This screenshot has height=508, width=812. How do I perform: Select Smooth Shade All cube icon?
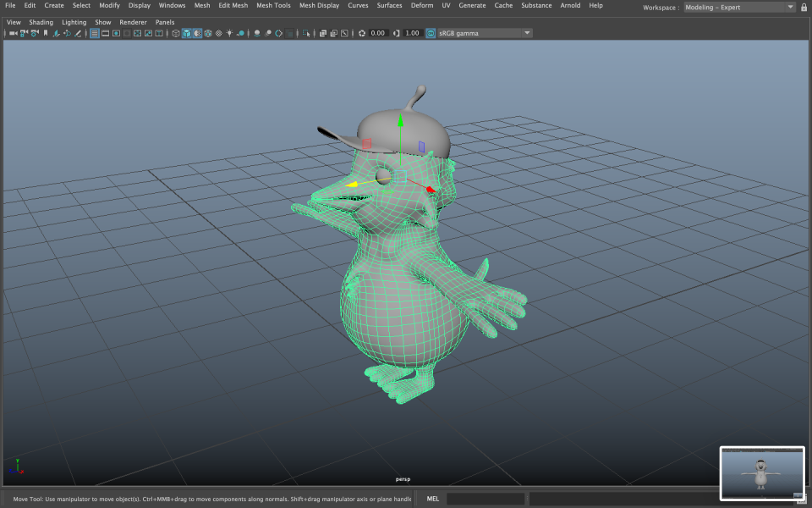click(x=186, y=33)
